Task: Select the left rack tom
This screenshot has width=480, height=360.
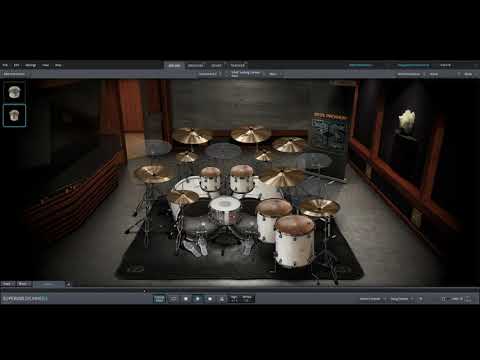Action: 210,180
